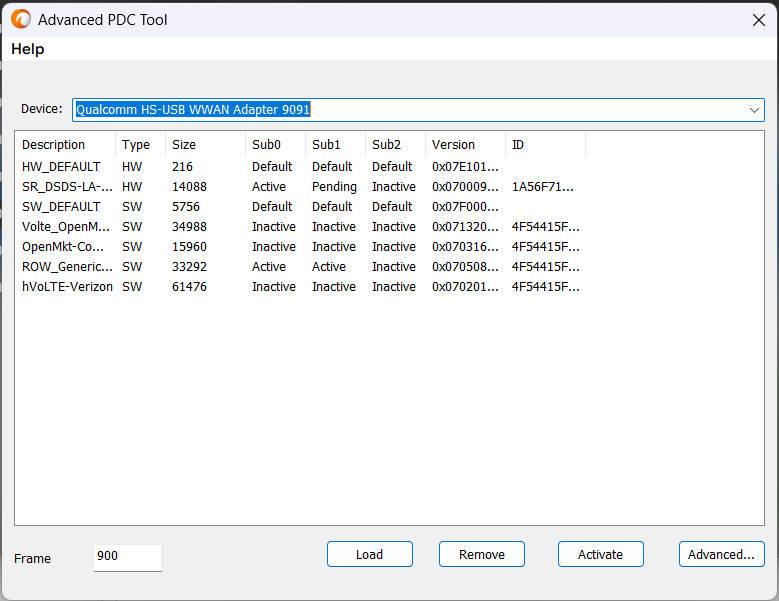Click the Remove button
This screenshot has height=601, width=779.
[481, 554]
